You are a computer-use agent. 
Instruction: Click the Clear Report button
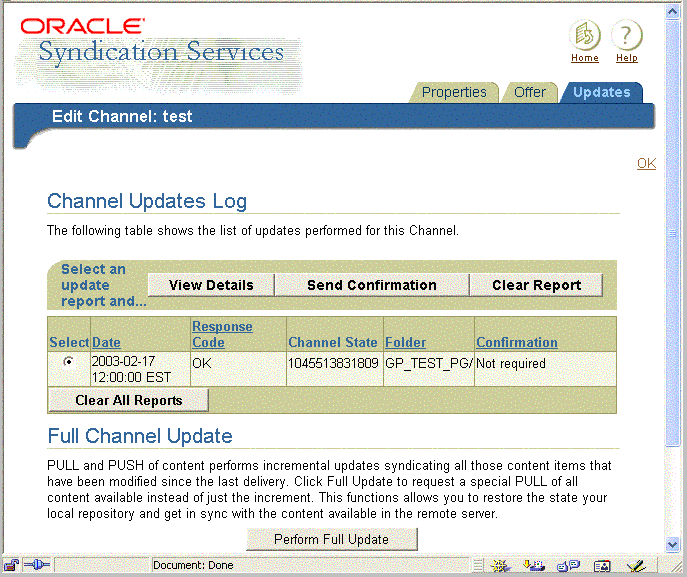click(536, 285)
